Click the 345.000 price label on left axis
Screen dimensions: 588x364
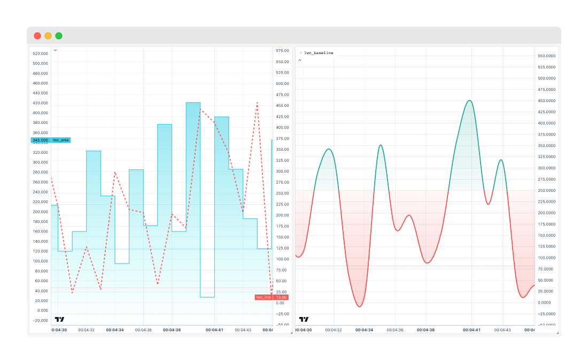(40, 140)
